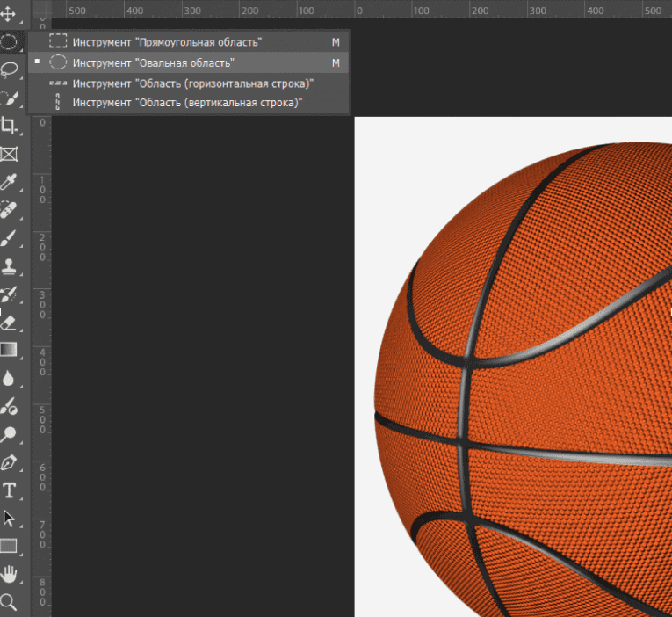The image size is (672, 617).
Task: Pick the Eyedropper tool
Action: [x=9, y=182]
